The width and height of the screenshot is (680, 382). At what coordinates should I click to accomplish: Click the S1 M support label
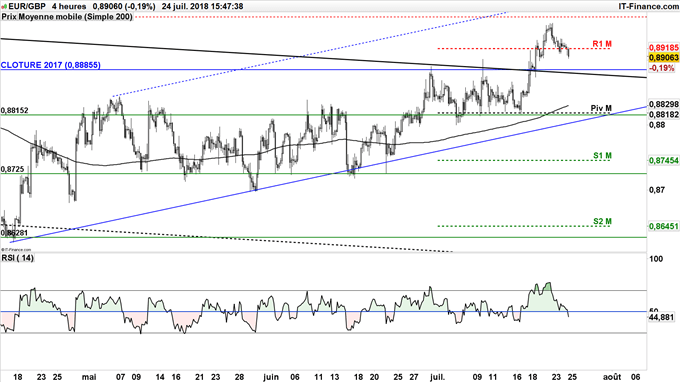tap(602, 155)
